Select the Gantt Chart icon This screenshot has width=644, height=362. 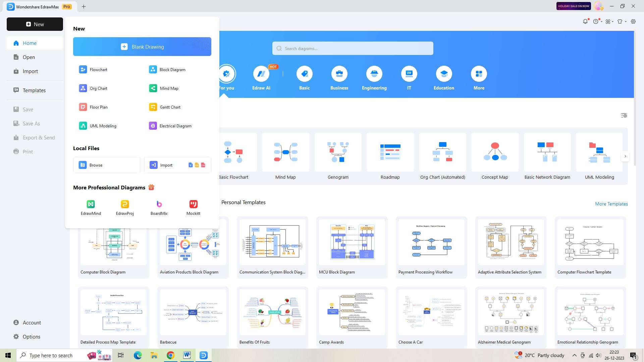pyautogui.click(x=153, y=107)
